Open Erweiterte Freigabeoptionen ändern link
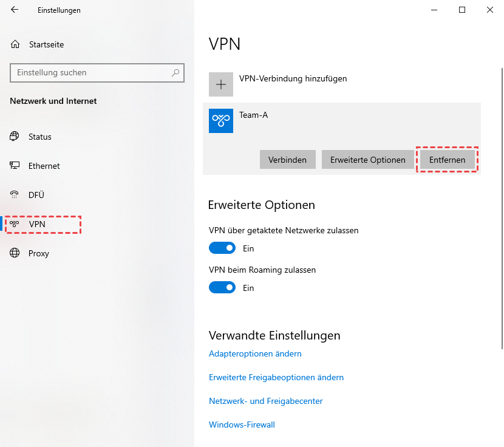 tap(276, 377)
